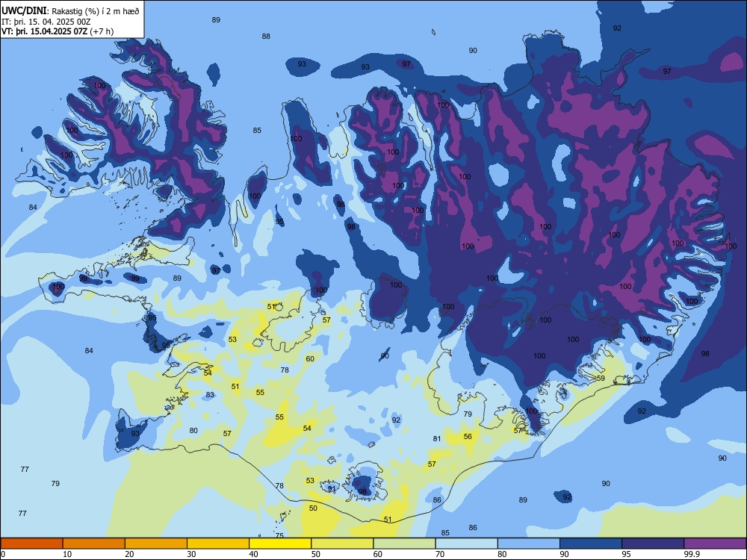Select the pale yellow 50–60 legend swatch
The width and height of the screenshot is (747, 560).
(342, 544)
